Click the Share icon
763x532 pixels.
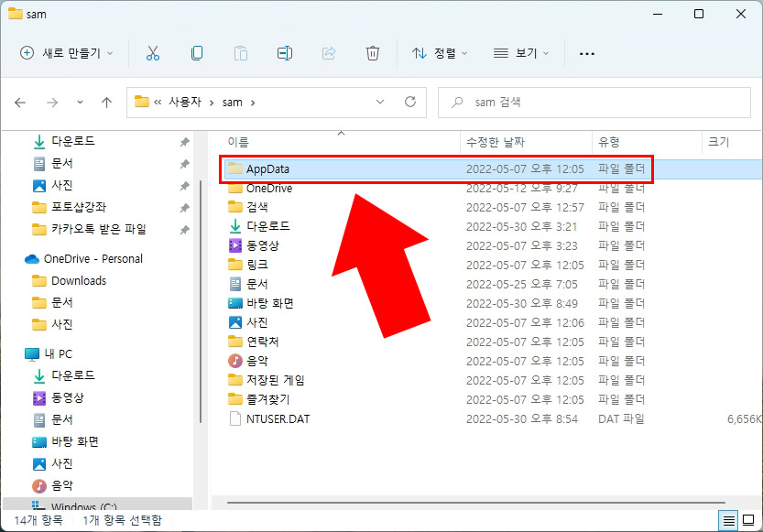coord(329,53)
